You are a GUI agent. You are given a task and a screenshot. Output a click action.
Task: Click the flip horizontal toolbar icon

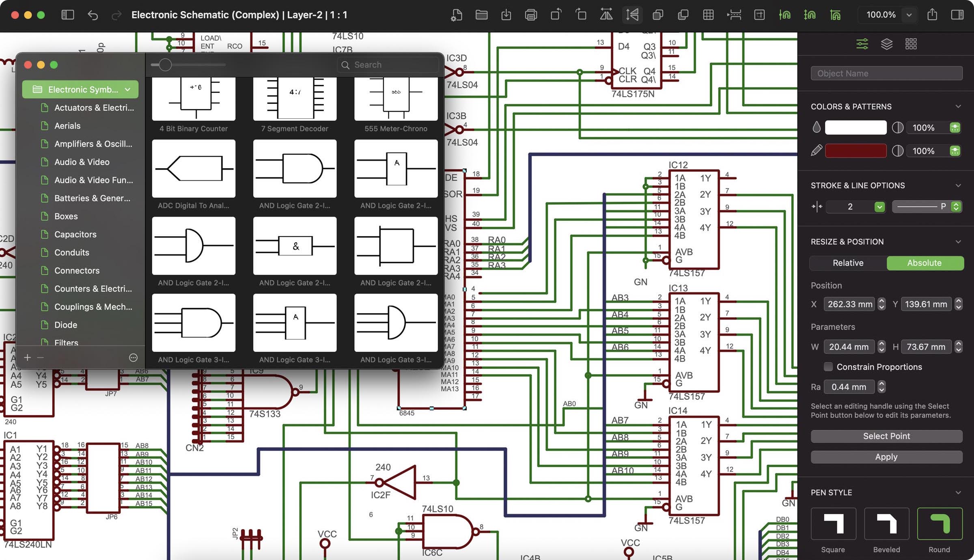click(606, 15)
